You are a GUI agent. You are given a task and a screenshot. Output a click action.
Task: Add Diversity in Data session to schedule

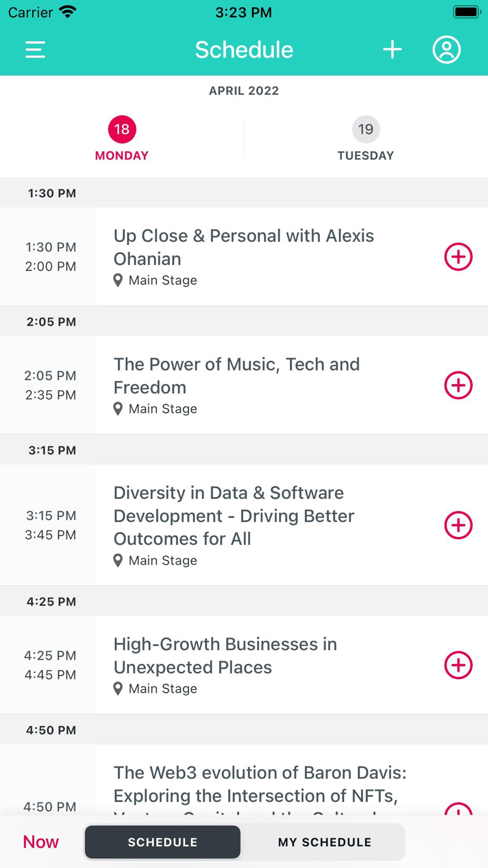458,525
